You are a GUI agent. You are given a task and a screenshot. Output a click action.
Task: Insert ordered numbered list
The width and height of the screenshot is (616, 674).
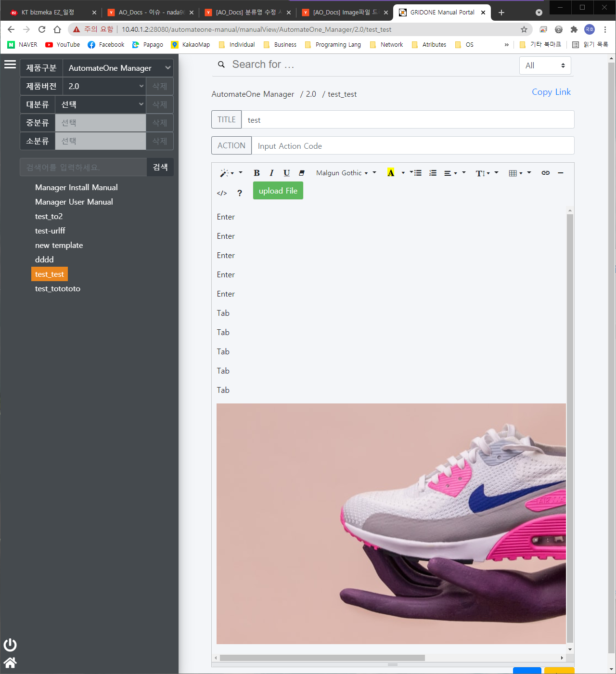click(x=433, y=173)
